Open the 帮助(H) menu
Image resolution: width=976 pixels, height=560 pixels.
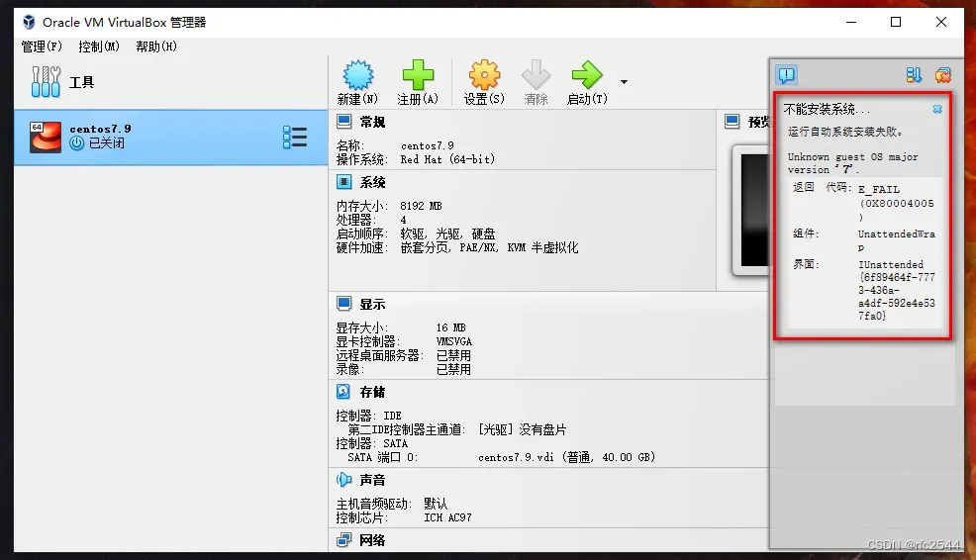tap(156, 47)
